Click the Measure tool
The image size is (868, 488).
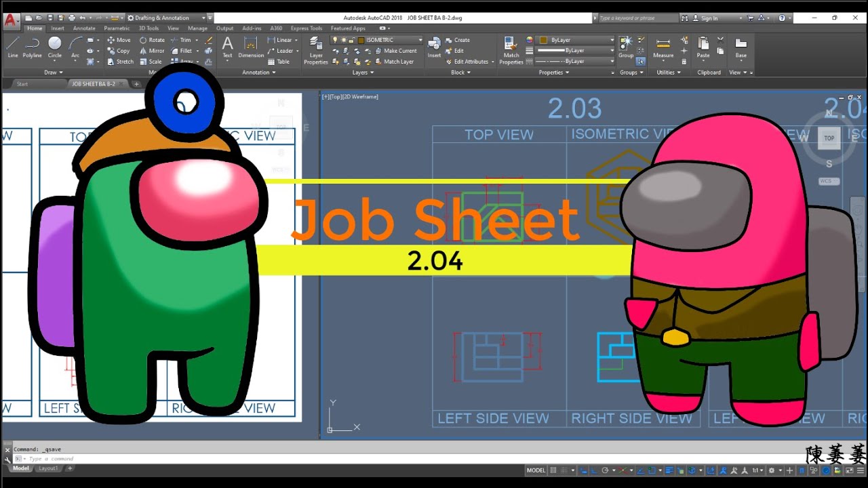point(663,47)
